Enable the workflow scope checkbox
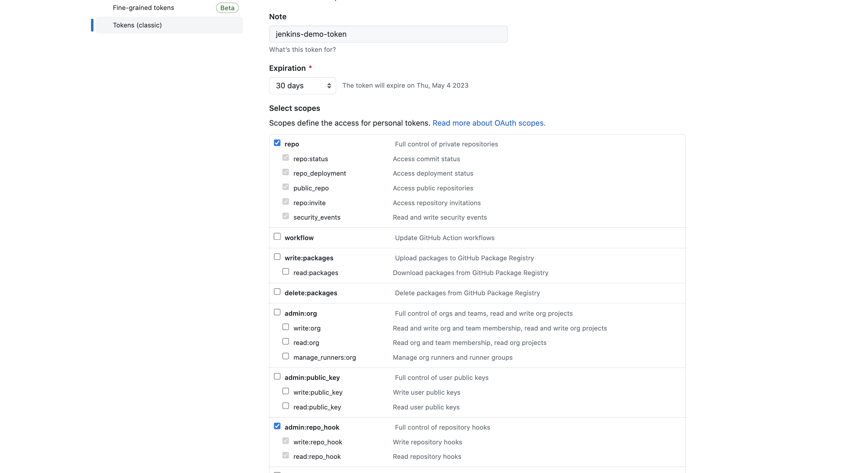This screenshot has width=868, height=473. pos(277,236)
